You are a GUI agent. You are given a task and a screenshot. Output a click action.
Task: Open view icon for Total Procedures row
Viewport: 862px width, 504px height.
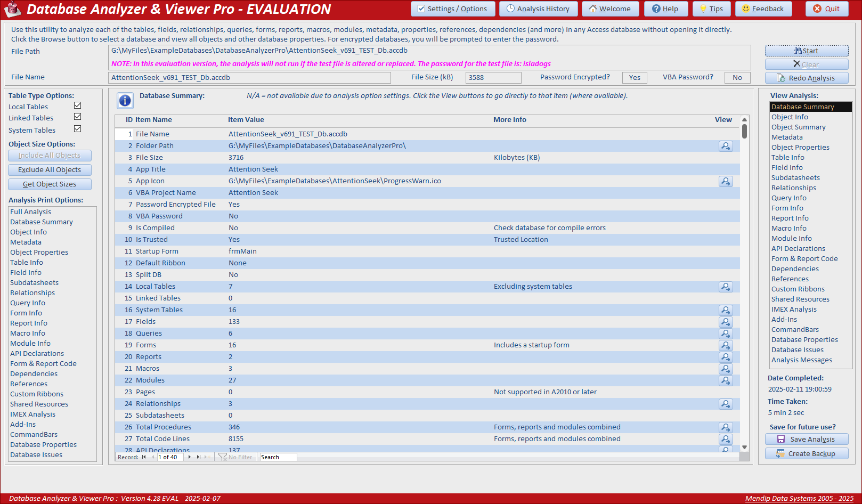coord(726,427)
